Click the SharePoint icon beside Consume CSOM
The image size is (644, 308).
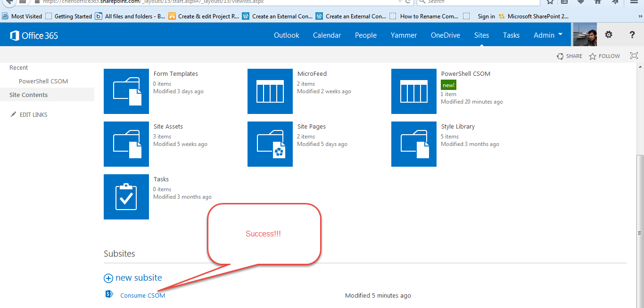(109, 294)
